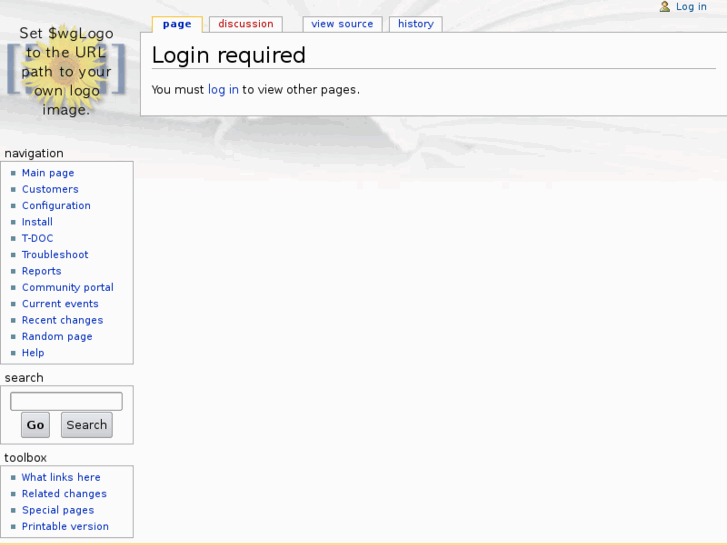This screenshot has height=545, width=727.
Task: Click the Search button in sidebar
Action: click(87, 425)
